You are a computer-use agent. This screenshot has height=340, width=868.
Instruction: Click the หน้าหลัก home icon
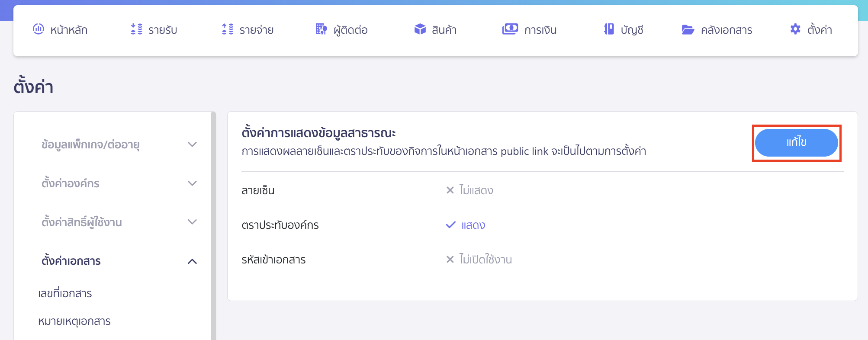tap(39, 29)
